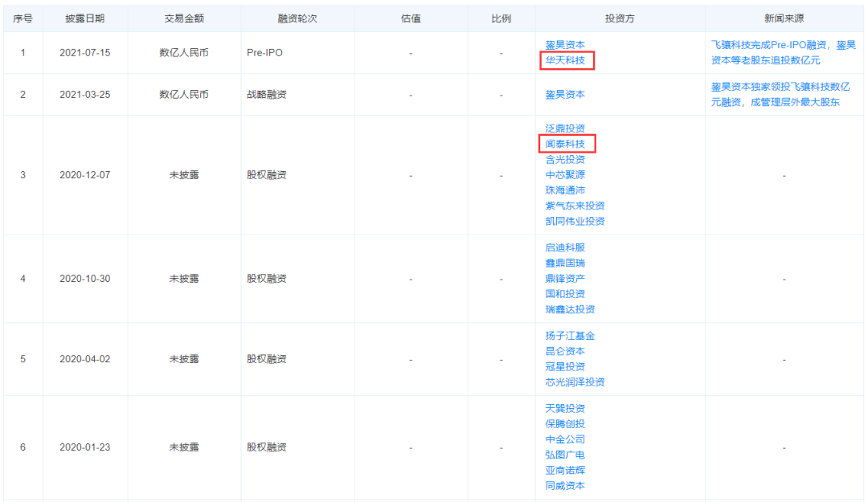Select the 芯光润泽投资 investor link
The height and width of the screenshot is (502, 868).
pos(575,382)
